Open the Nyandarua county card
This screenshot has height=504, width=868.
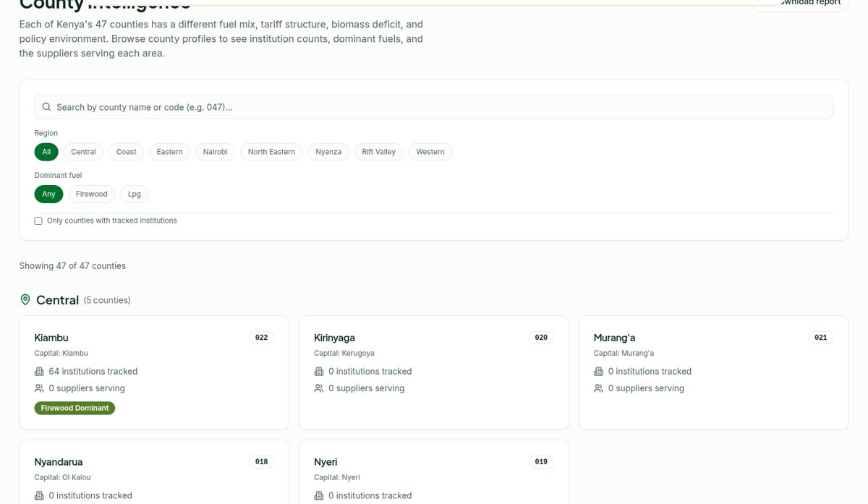[x=154, y=471]
